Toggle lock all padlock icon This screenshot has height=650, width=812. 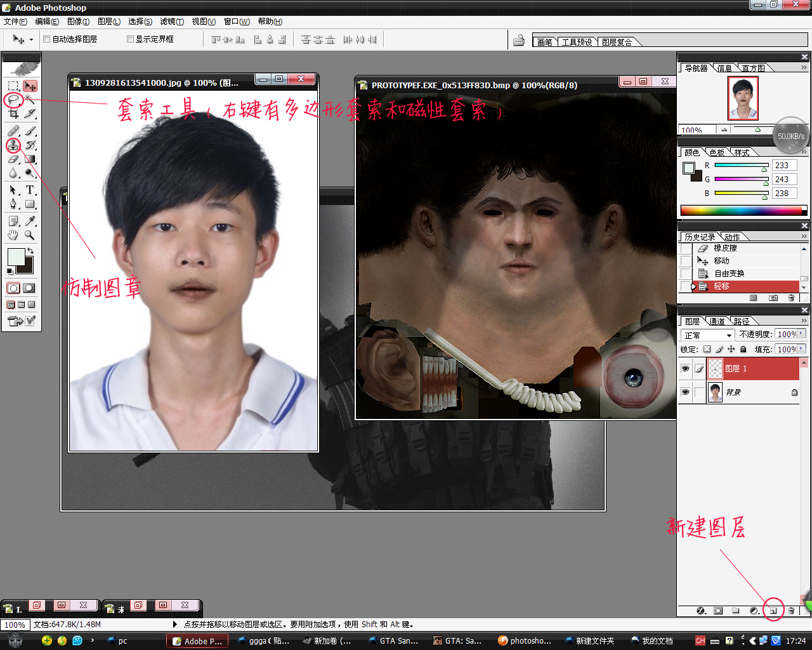[743, 349]
